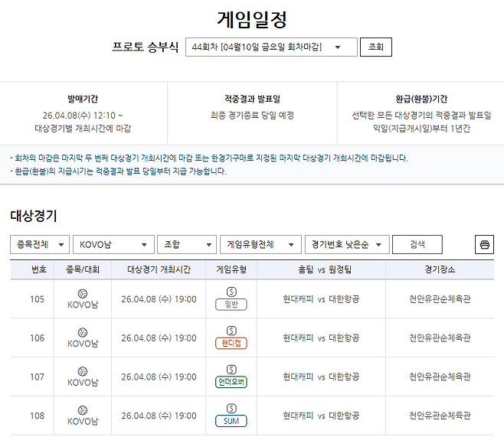Click the 핸디캡 game type badge
The image size is (504, 437).
231,343
